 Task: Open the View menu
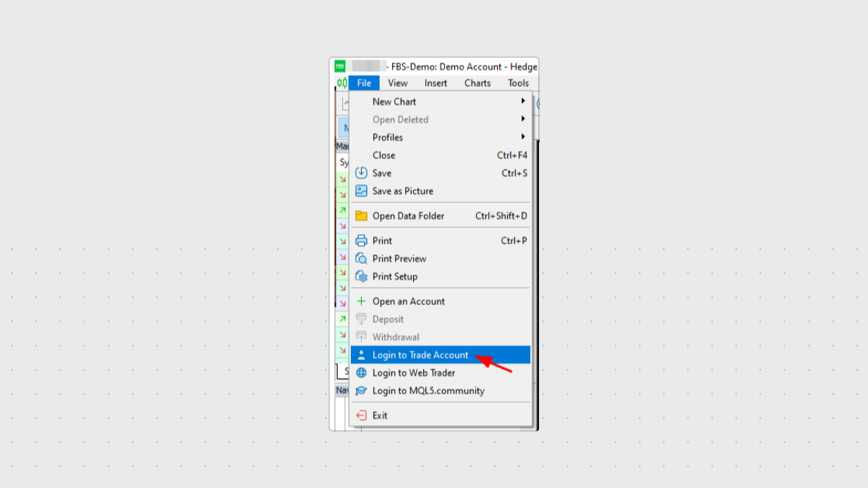pyautogui.click(x=397, y=83)
